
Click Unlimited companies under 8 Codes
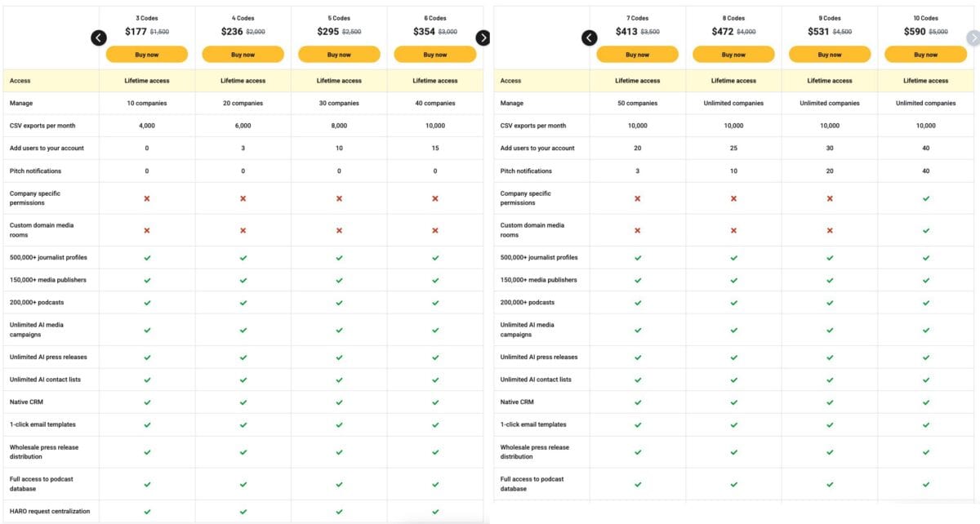[x=733, y=104]
